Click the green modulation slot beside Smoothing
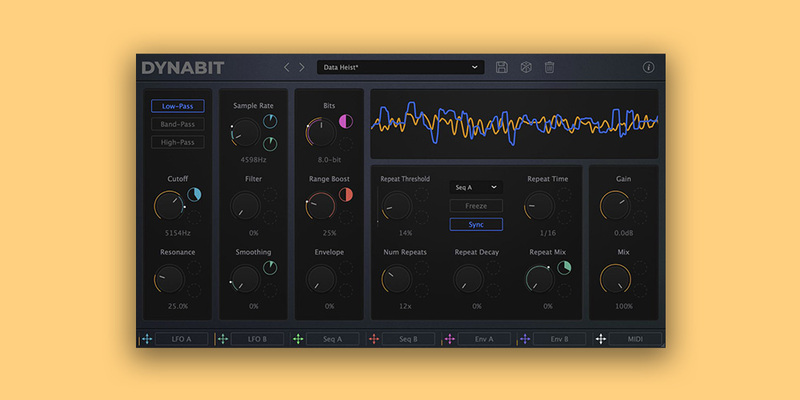 tap(270, 268)
